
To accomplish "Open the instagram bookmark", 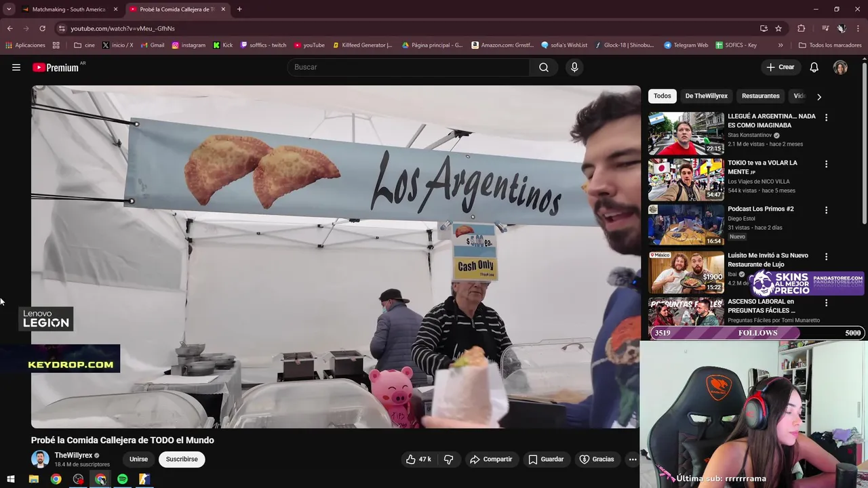I will click(x=189, y=45).
